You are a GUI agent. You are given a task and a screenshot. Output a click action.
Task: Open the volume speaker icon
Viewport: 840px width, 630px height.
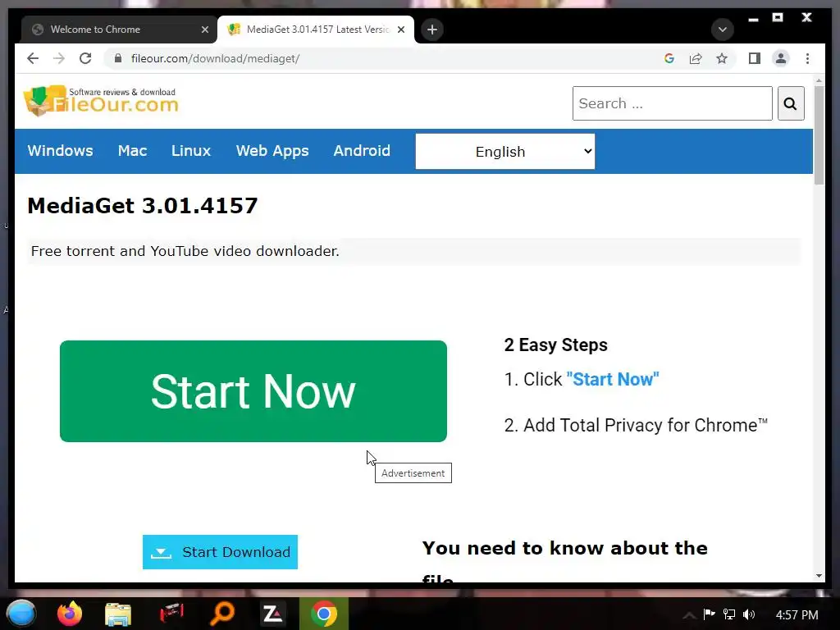(749, 614)
